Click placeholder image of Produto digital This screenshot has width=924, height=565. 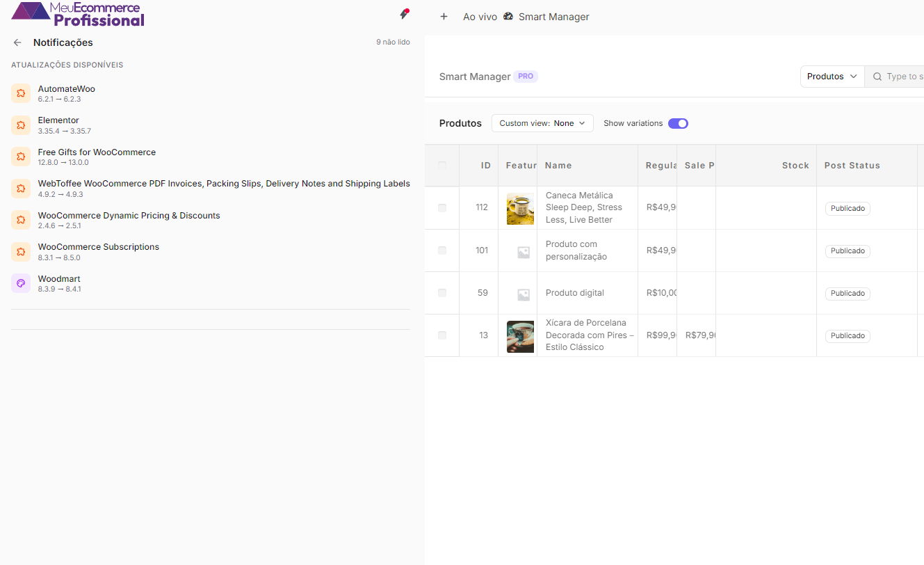(x=524, y=295)
